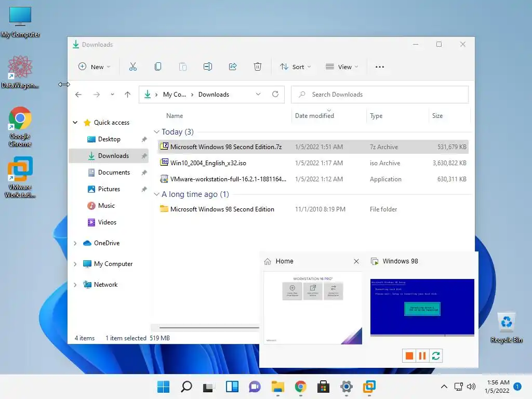
Task: Open Task View on the taskbar
Action: [x=209, y=387]
